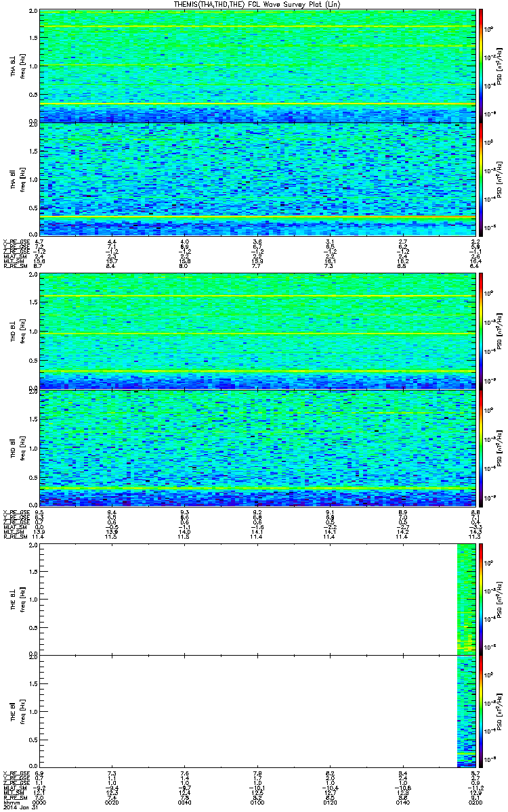Viewport: 508px width, 812px height.
Task: Click the 'R_RE_SM' row label under THD panels
Action: tap(15, 537)
